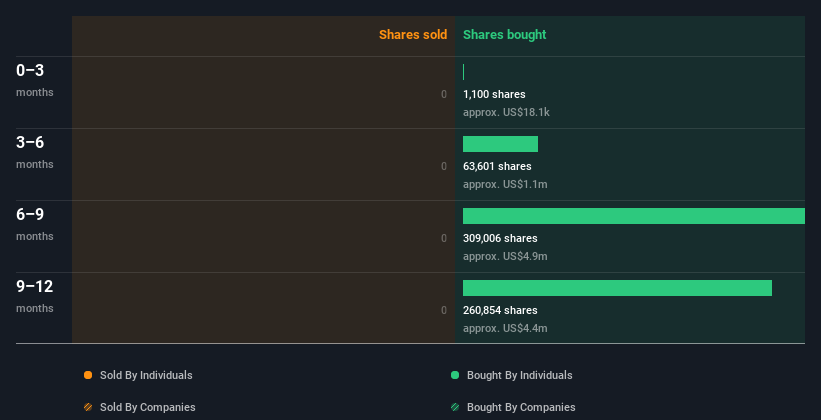
Task: Click the 3–6 months row label
Action: click(x=35, y=152)
